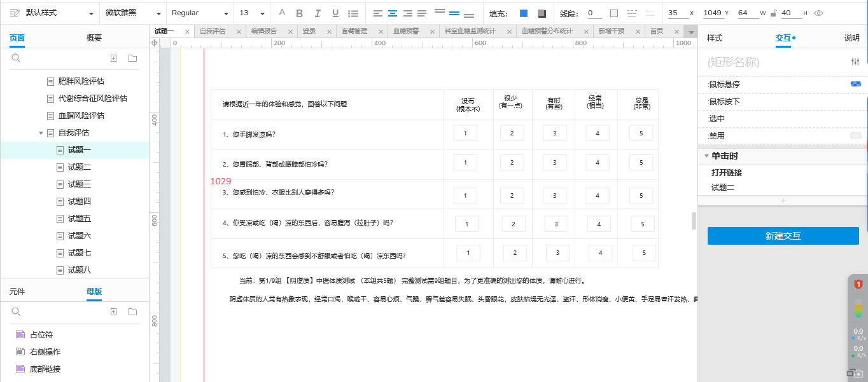This screenshot has height=382, width=868.
Task: Switch to the 元件 libraries tab
Action: click(x=17, y=292)
